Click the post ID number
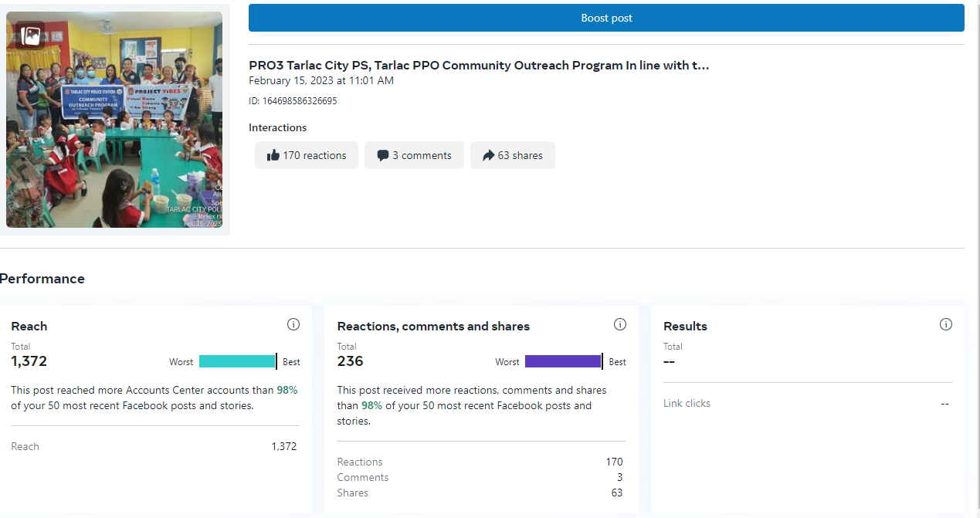The image size is (980, 518). 293,101
